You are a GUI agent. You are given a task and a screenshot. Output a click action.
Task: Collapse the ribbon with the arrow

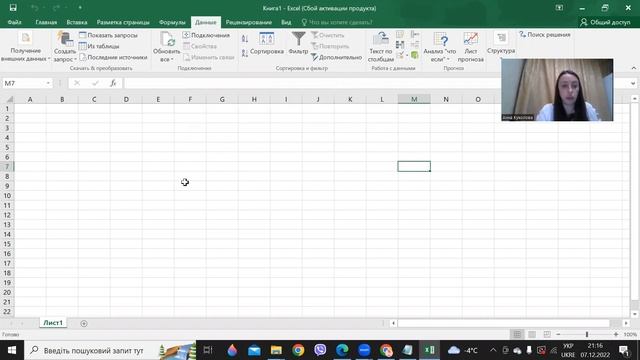(x=633, y=68)
